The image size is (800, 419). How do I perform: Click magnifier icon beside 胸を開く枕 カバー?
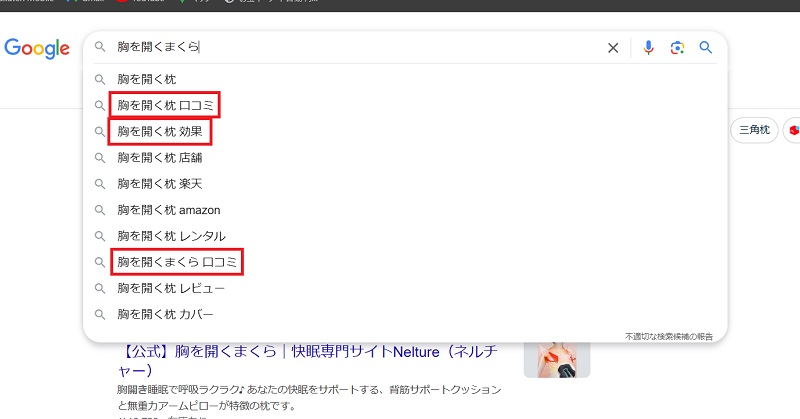[100, 314]
